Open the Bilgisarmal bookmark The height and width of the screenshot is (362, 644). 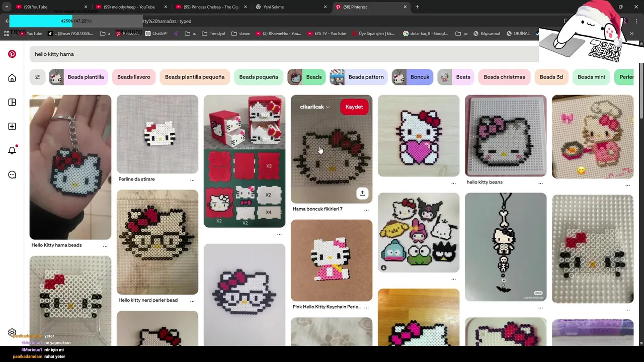pyautogui.click(x=487, y=34)
